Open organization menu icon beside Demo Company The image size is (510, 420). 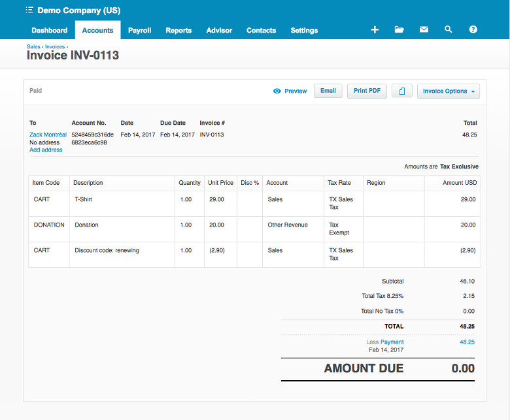coord(29,10)
